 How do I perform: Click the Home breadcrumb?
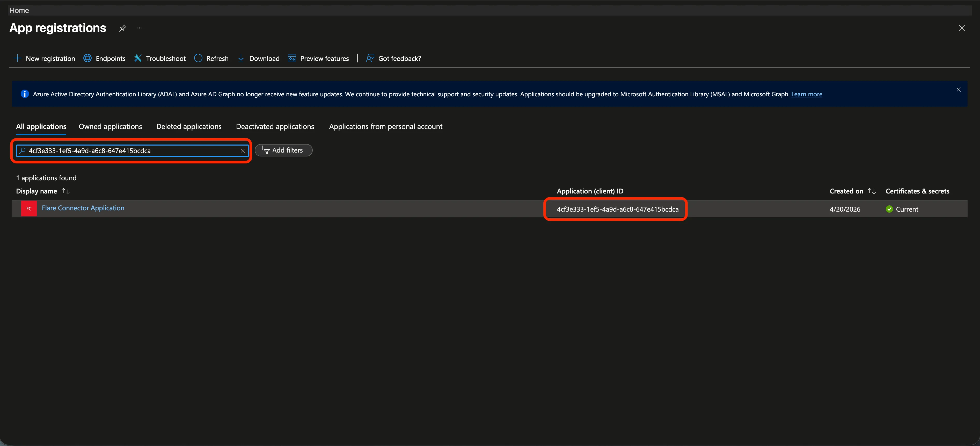click(x=19, y=10)
